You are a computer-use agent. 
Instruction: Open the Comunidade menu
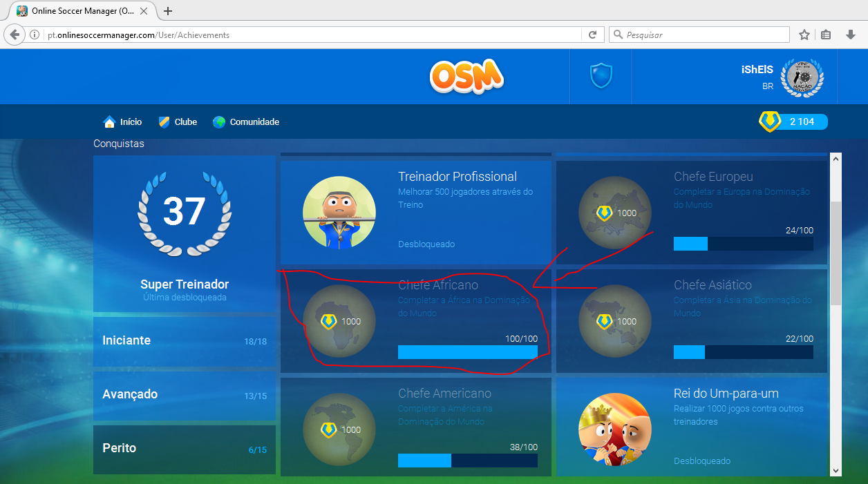point(246,122)
